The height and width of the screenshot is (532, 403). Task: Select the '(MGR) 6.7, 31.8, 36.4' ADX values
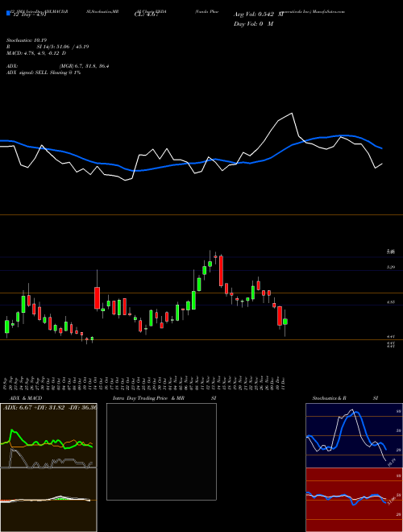click(84, 66)
